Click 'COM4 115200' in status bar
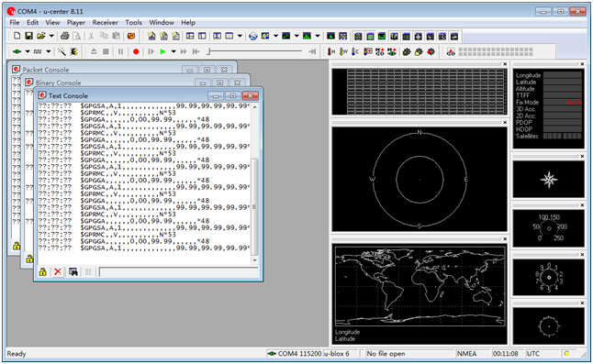The image size is (593, 364). point(299,354)
